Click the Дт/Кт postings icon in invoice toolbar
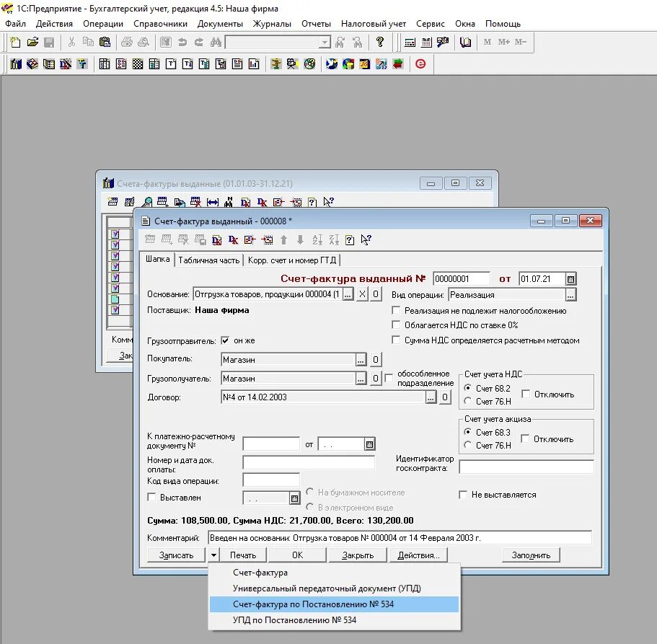 tap(234, 239)
